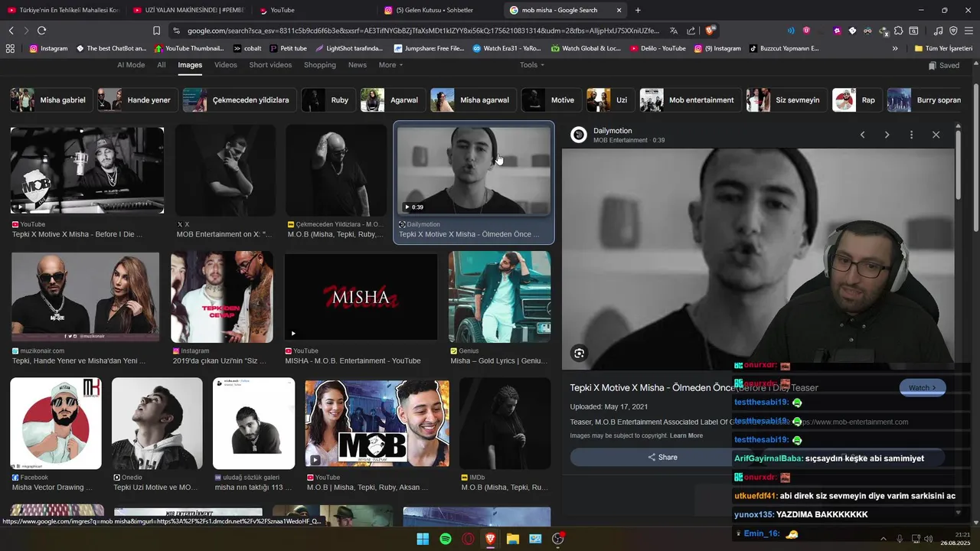Bookmark this page using the bookmark icon
Viewport: 980px width, 551px height.
coord(156,31)
